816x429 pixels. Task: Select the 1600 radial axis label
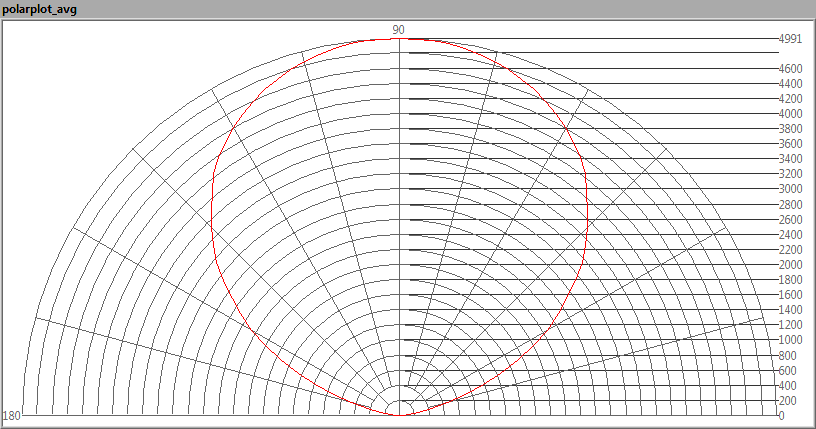tap(790, 295)
